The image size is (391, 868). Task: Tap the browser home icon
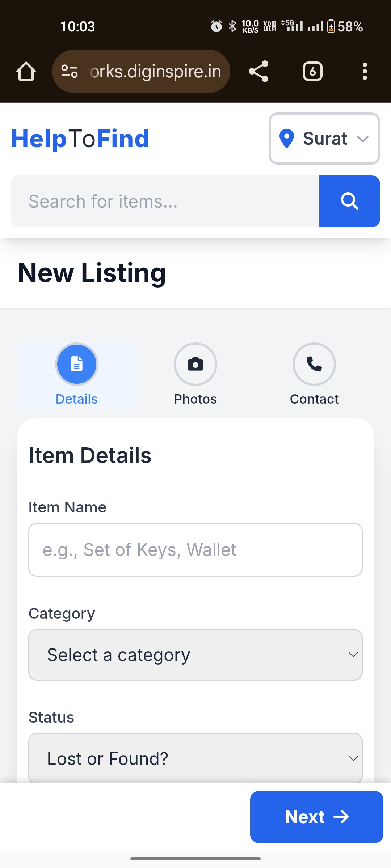(x=26, y=71)
